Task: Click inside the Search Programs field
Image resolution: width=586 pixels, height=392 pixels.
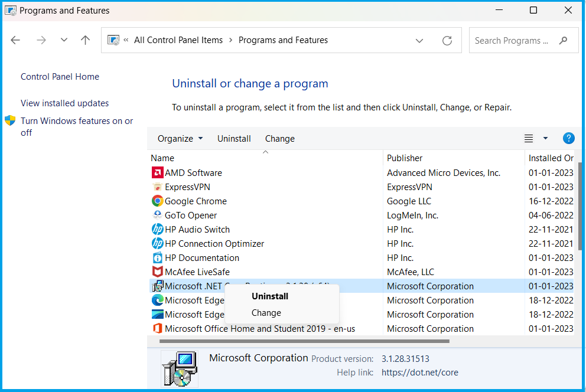Action: [514, 40]
